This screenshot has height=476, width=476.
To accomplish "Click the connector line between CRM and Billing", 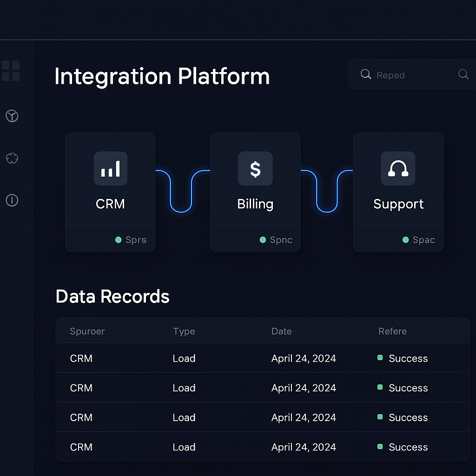I will [x=181, y=212].
